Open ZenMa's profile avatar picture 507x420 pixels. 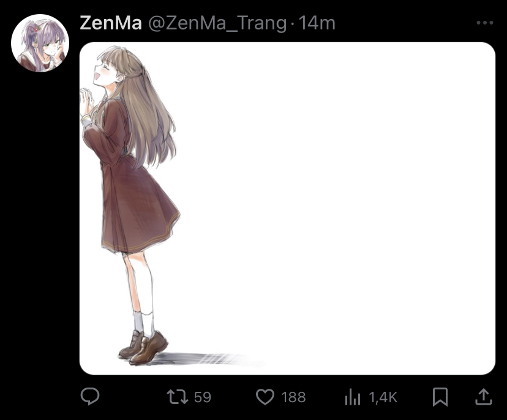tap(40, 43)
